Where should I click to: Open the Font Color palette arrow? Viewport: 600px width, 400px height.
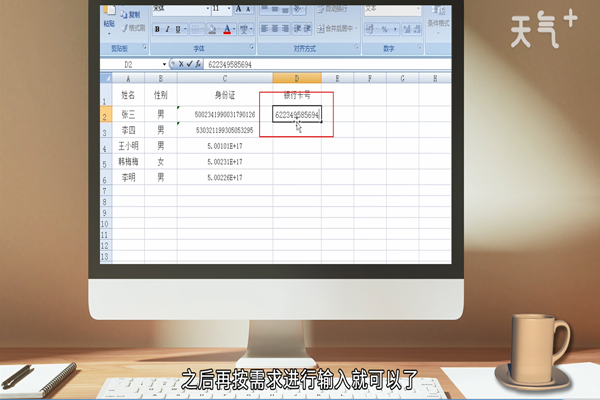point(234,29)
